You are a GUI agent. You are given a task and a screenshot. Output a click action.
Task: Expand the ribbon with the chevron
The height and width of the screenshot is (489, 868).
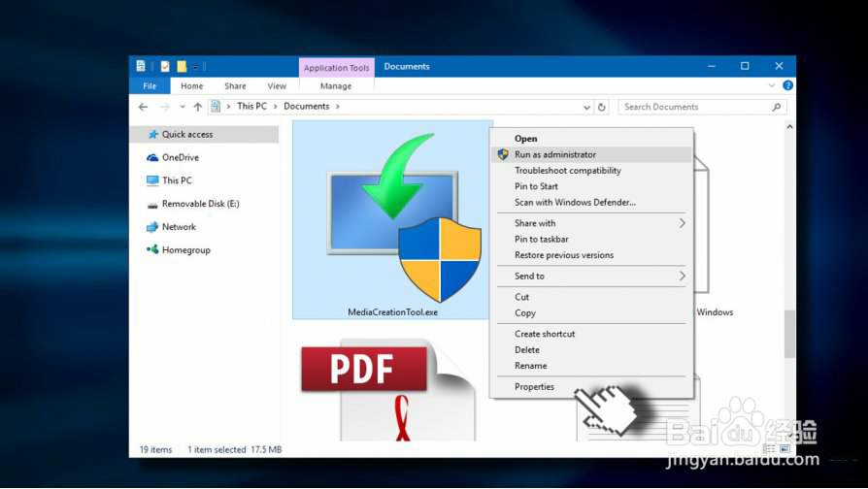point(772,85)
